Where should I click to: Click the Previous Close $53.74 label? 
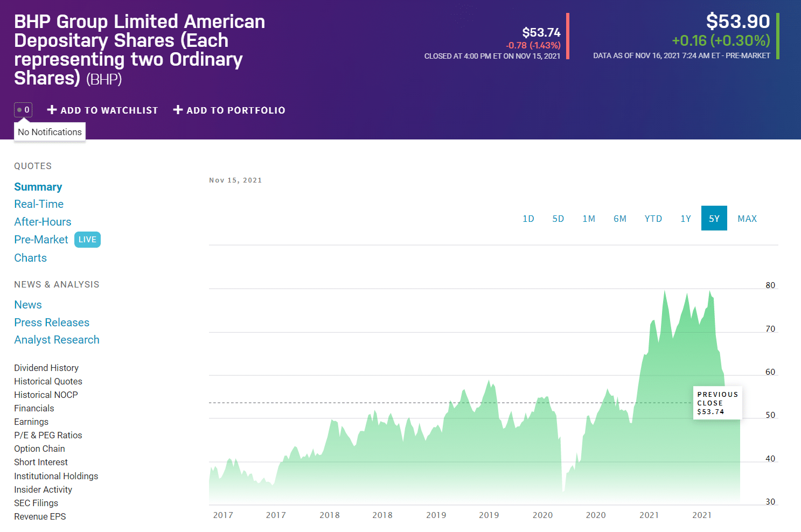pos(718,403)
